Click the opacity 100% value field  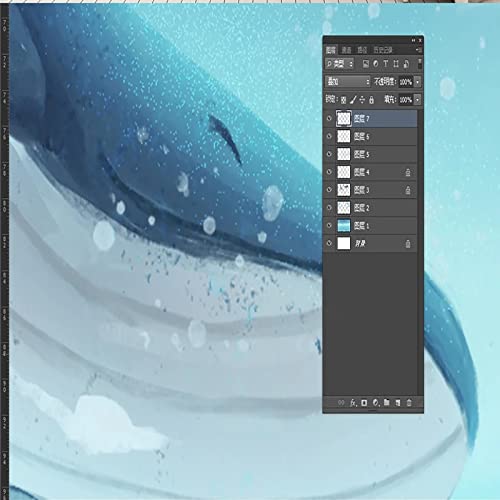coord(406,82)
